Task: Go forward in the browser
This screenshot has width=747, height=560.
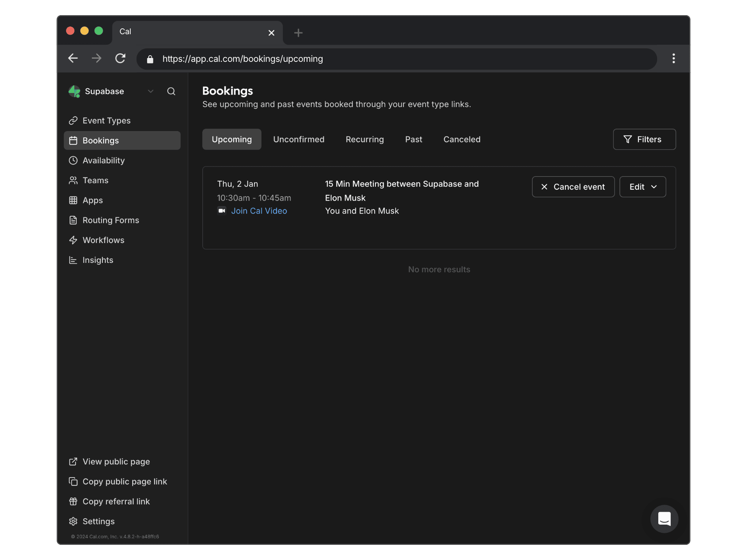Action: (x=96, y=58)
